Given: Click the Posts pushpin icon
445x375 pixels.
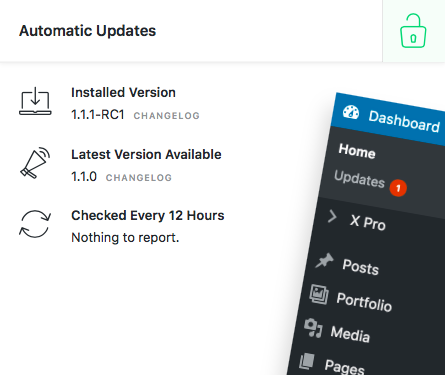Looking at the screenshot, I should [325, 260].
